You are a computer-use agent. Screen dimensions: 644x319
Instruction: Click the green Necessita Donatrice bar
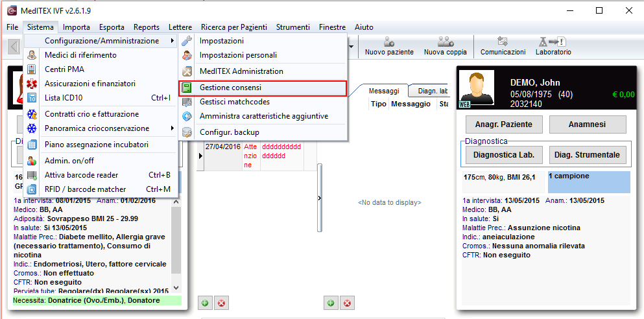[x=97, y=301]
